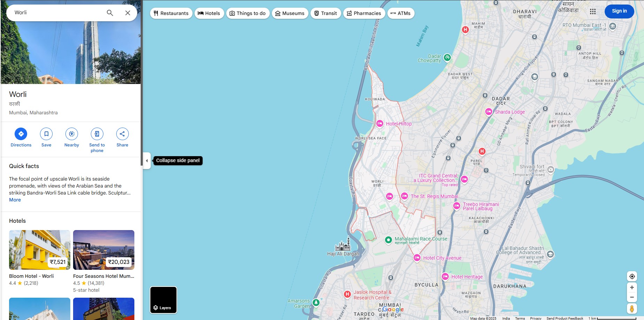Viewport: 644px width, 320px height.
Task: Click the Street View pegman icon
Action: 632,309
